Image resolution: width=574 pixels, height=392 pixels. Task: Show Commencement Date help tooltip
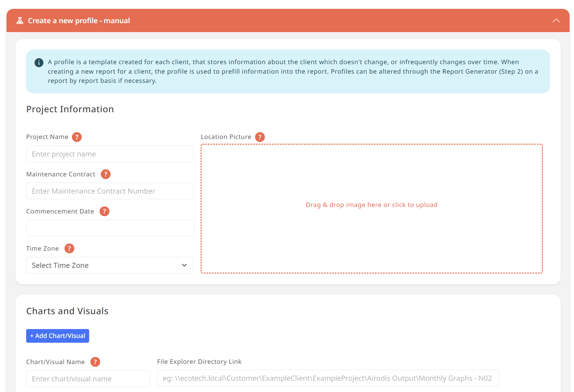[104, 211]
